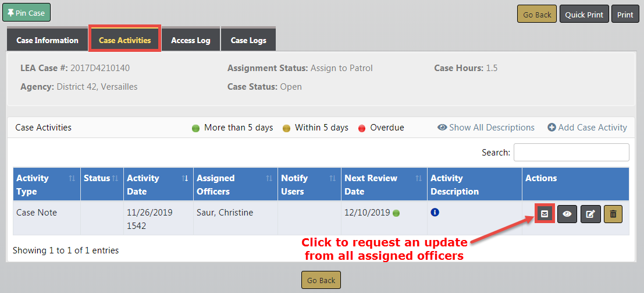Sort table by Status column

100,178
